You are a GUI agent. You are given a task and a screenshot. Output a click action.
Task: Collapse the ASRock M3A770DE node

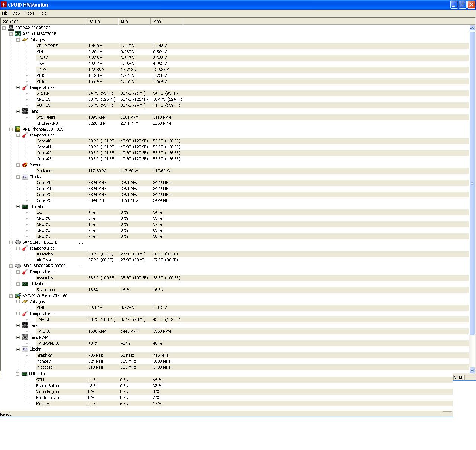[11, 34]
